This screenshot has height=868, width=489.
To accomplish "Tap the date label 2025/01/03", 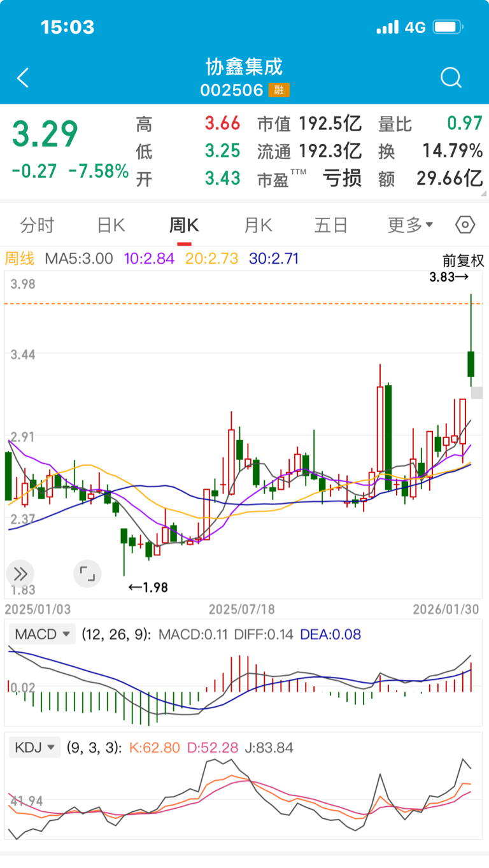I will coord(38,609).
